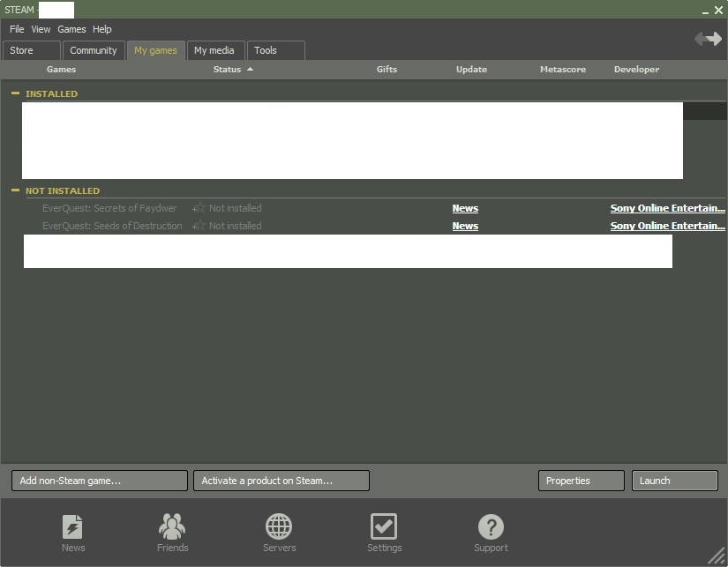Open News link for Secrets of Faydwer
Viewport: 728px width, 567px height.
(x=465, y=208)
